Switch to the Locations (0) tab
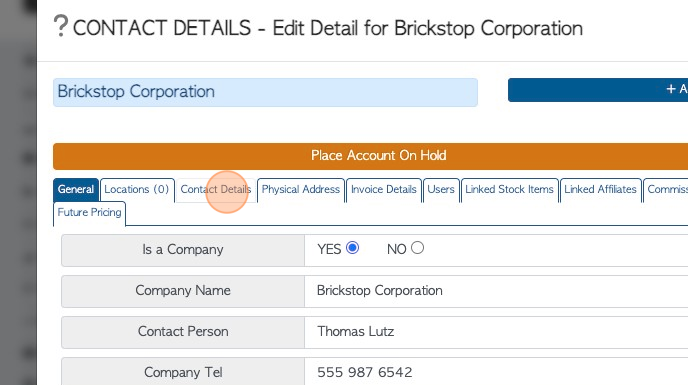 [137, 190]
